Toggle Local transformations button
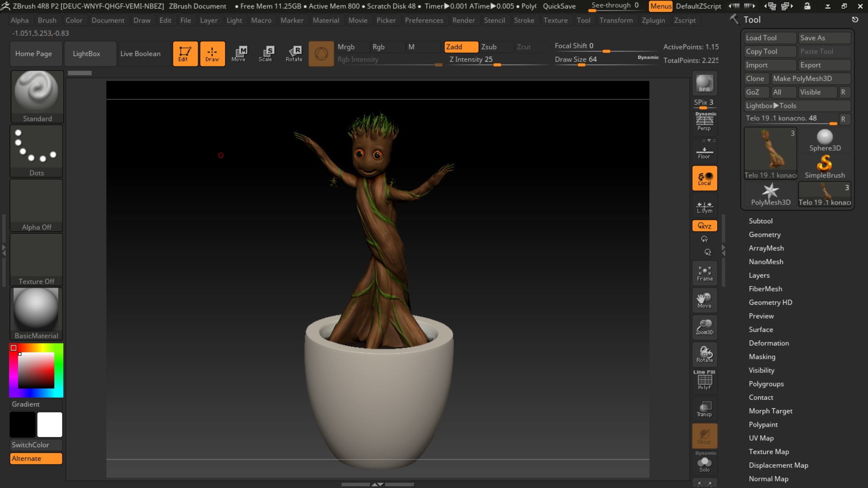 (704, 178)
